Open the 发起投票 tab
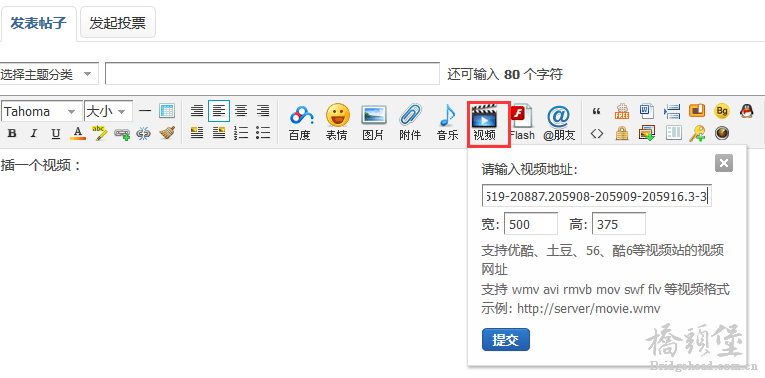 pos(118,22)
